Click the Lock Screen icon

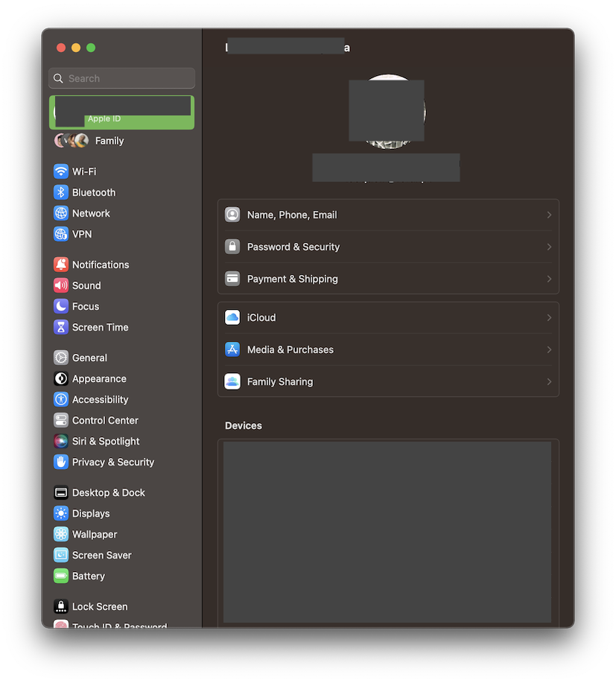tap(61, 607)
